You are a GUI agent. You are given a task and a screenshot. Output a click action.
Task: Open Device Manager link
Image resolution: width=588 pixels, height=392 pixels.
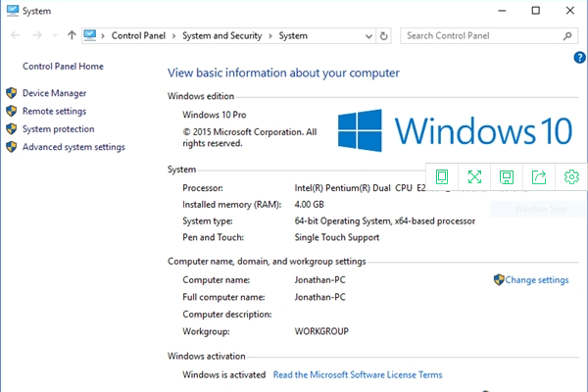tap(54, 93)
